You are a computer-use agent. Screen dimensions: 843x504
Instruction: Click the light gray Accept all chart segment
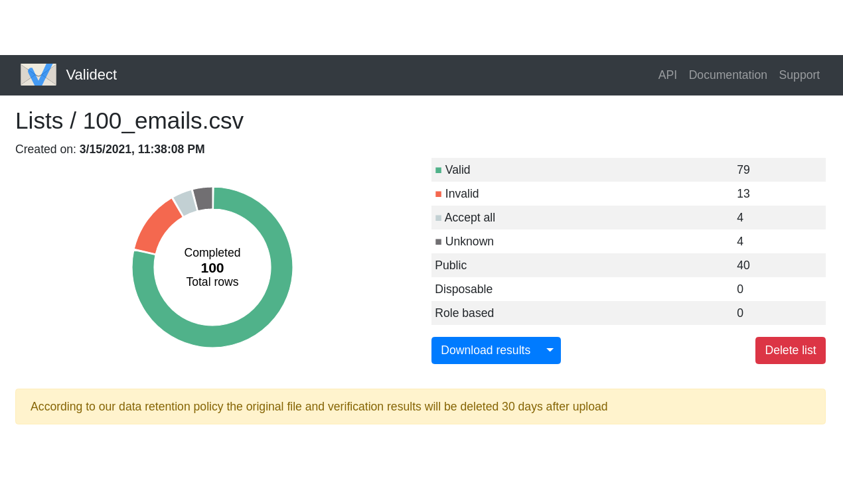185,203
